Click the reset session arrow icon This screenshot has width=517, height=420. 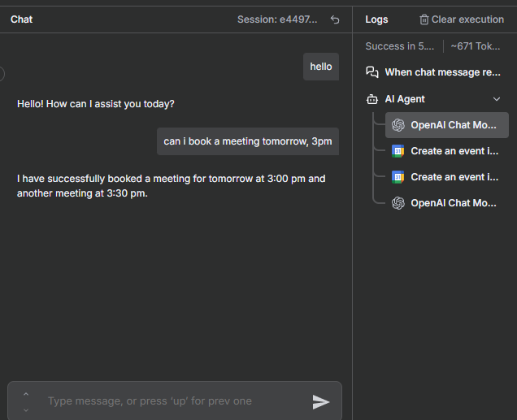(x=335, y=19)
